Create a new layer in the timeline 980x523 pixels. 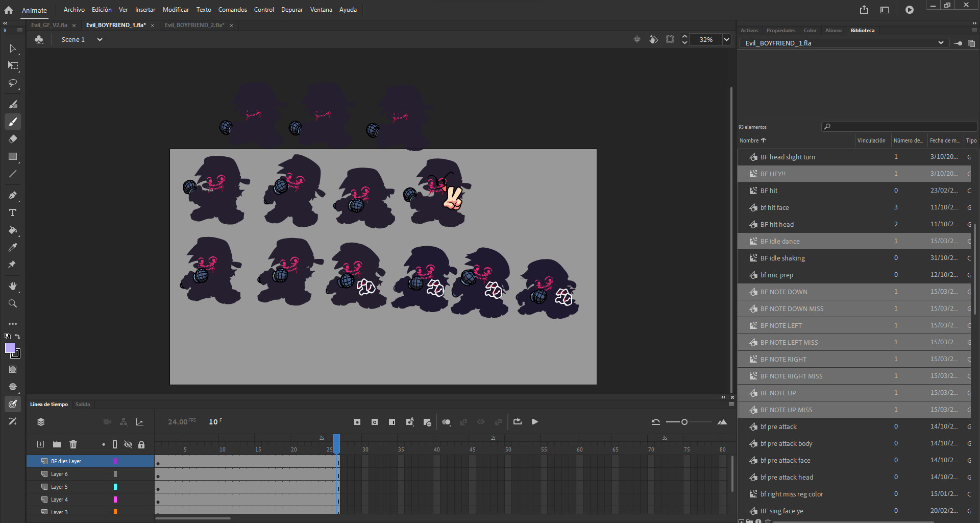[x=40, y=444]
